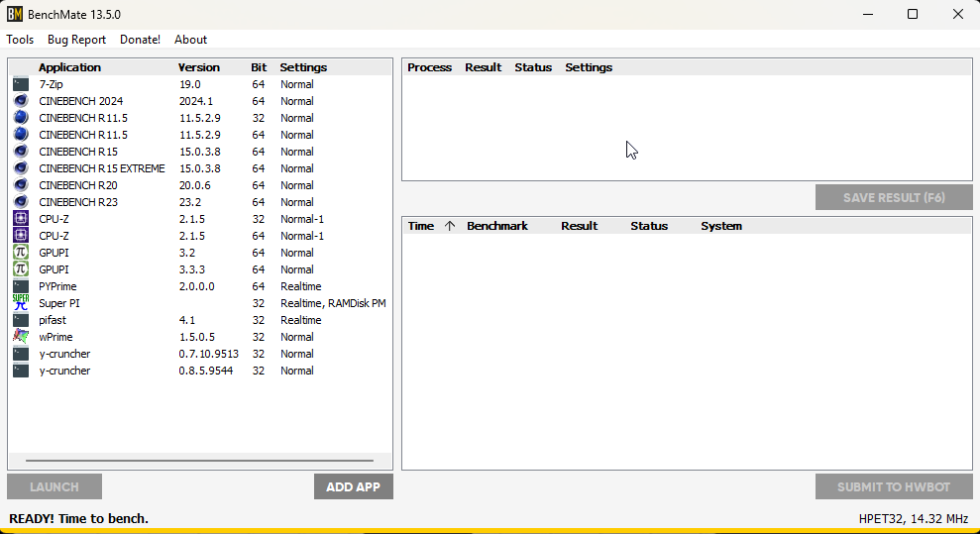Click the LAUNCH button
Screen dimensions: 980x534
pos(54,486)
